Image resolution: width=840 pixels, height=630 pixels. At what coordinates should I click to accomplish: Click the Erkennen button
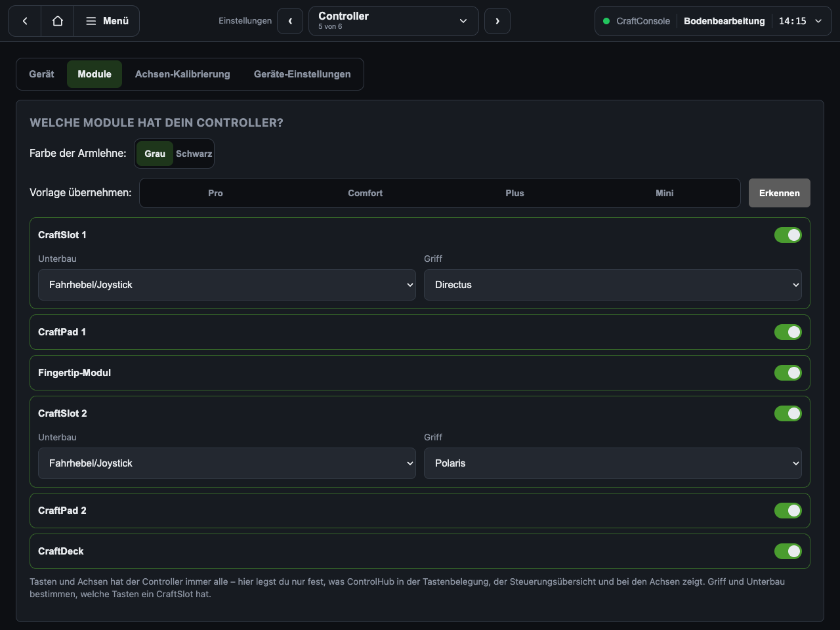pyautogui.click(x=780, y=193)
